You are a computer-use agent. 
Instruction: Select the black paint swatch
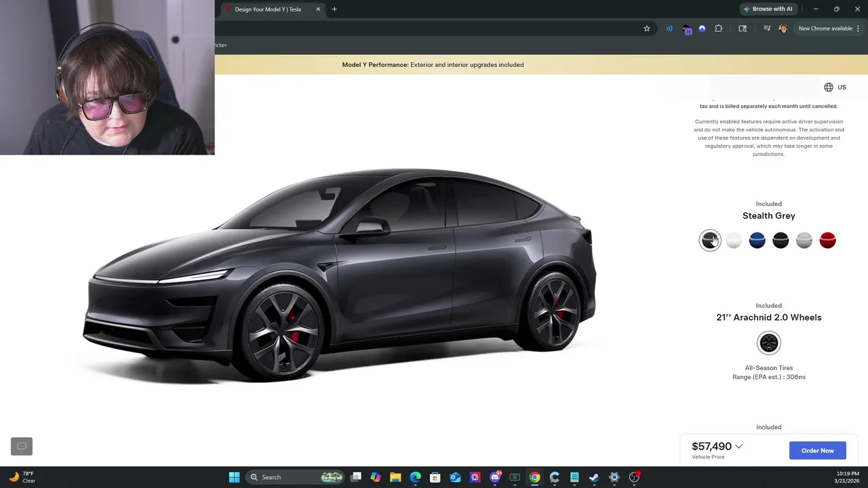(x=781, y=240)
